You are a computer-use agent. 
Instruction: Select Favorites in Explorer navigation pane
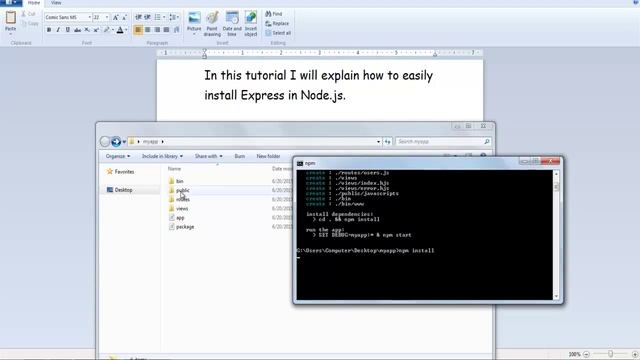pos(120,172)
